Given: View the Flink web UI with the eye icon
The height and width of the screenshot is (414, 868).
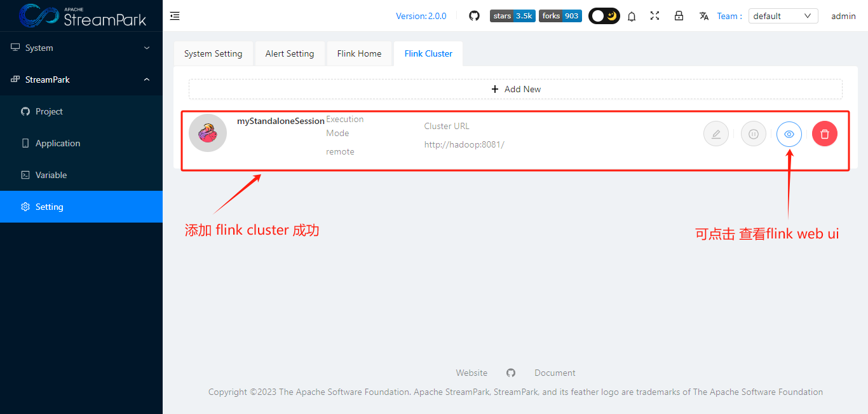Looking at the screenshot, I should pos(789,134).
